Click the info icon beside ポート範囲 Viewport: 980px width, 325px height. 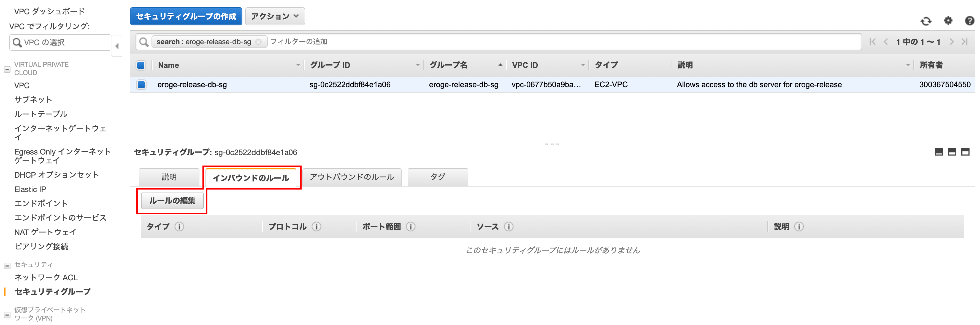pos(410,227)
